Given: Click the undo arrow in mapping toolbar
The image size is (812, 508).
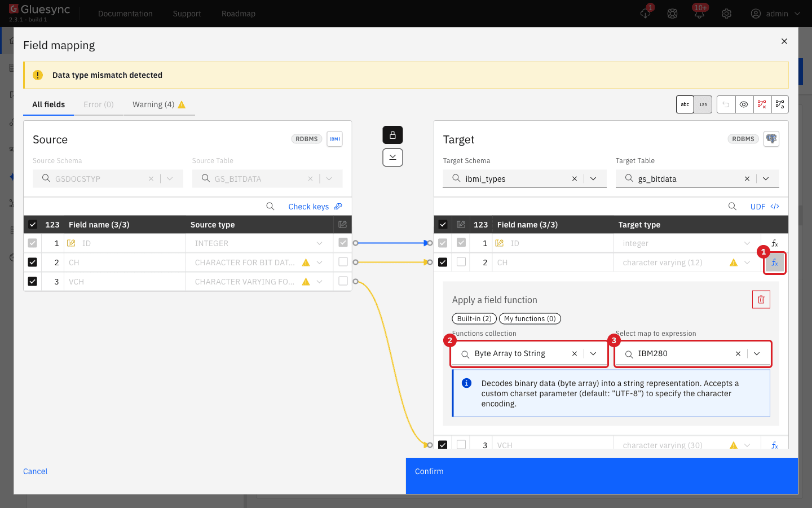Looking at the screenshot, I should tap(726, 104).
